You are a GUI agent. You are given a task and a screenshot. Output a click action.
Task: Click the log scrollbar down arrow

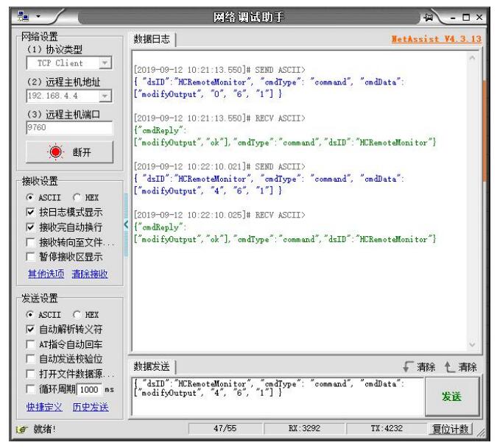(472, 344)
